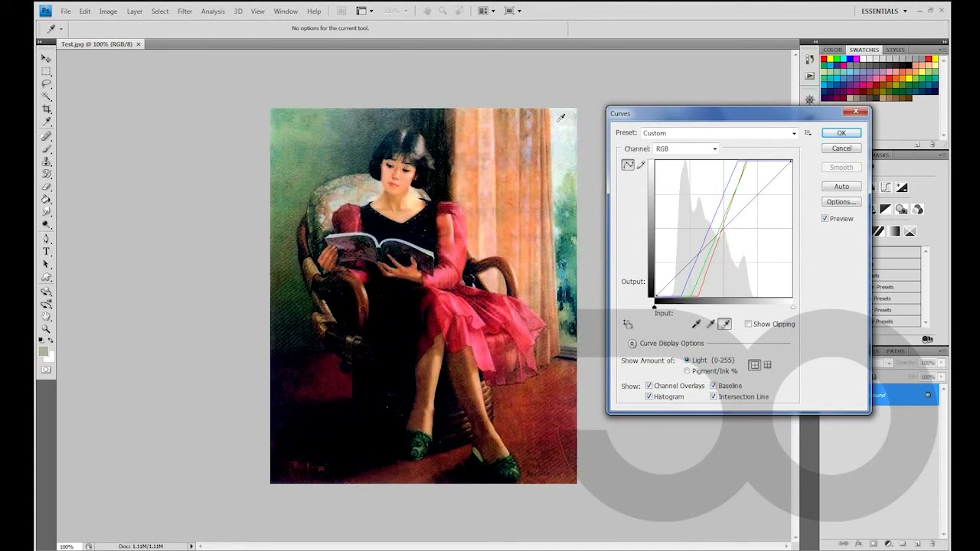Open the Analysis menu
980x551 pixels.
(x=213, y=11)
